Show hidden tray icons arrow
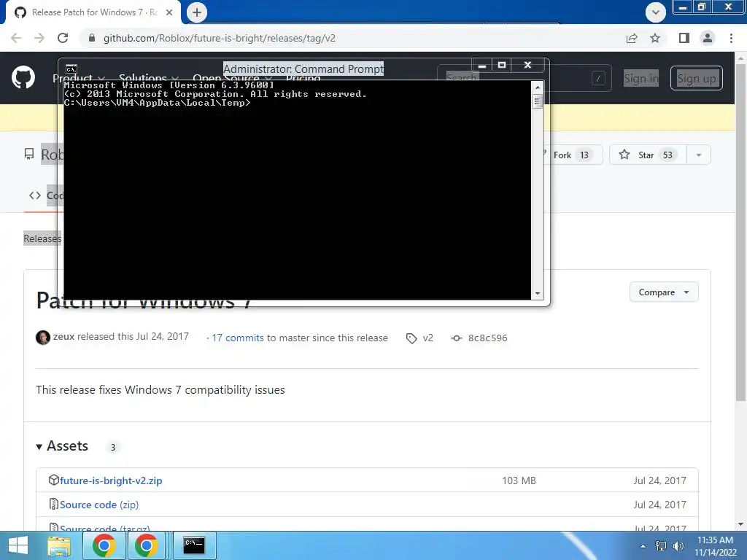Viewport: 747px width, 560px height. pos(643,546)
